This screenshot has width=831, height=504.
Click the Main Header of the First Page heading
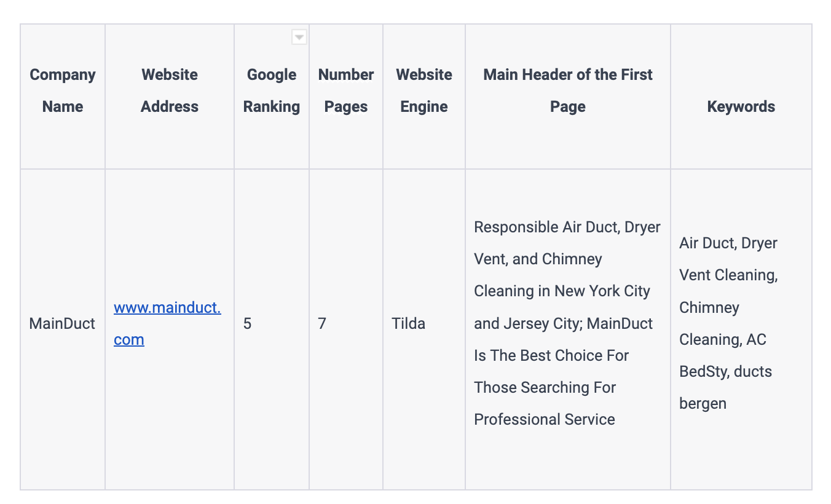click(568, 90)
